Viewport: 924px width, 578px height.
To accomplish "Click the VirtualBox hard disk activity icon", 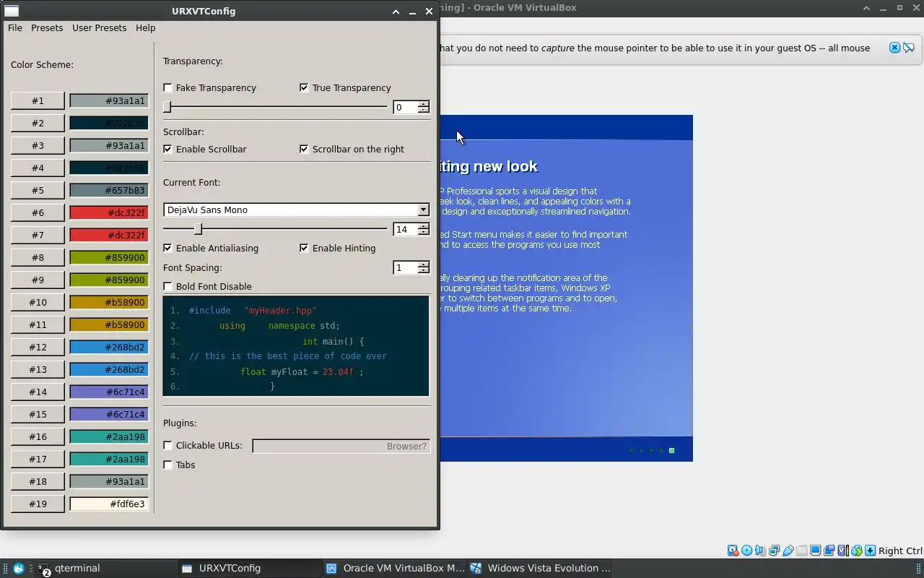I will click(x=733, y=551).
